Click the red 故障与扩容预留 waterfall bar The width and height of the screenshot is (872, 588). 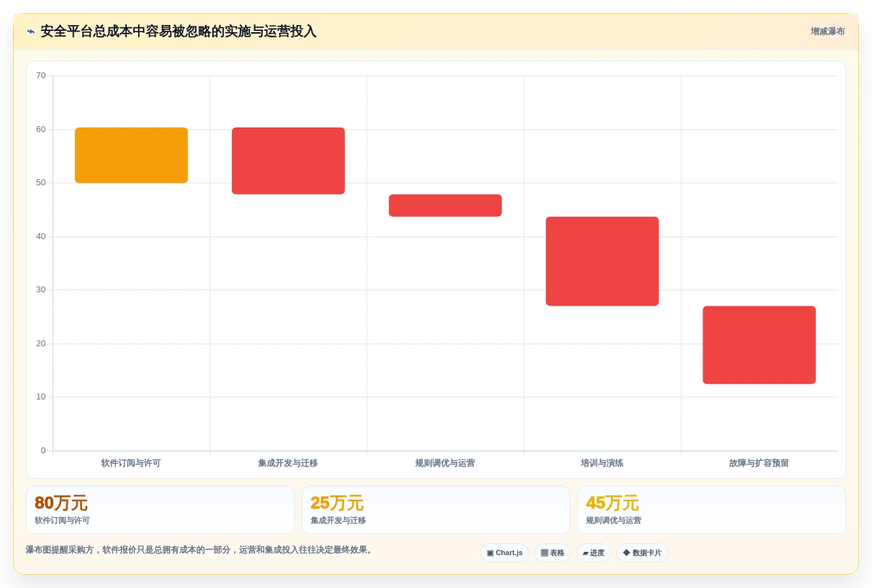760,345
